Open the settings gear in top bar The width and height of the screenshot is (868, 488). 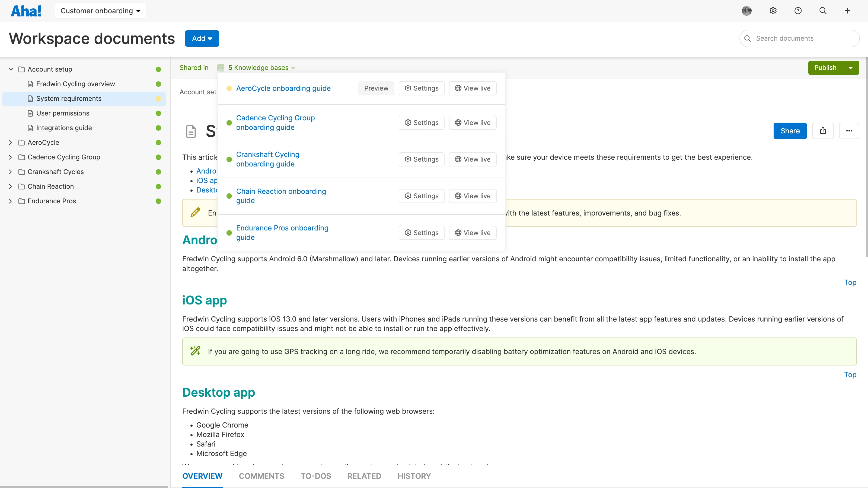(773, 11)
